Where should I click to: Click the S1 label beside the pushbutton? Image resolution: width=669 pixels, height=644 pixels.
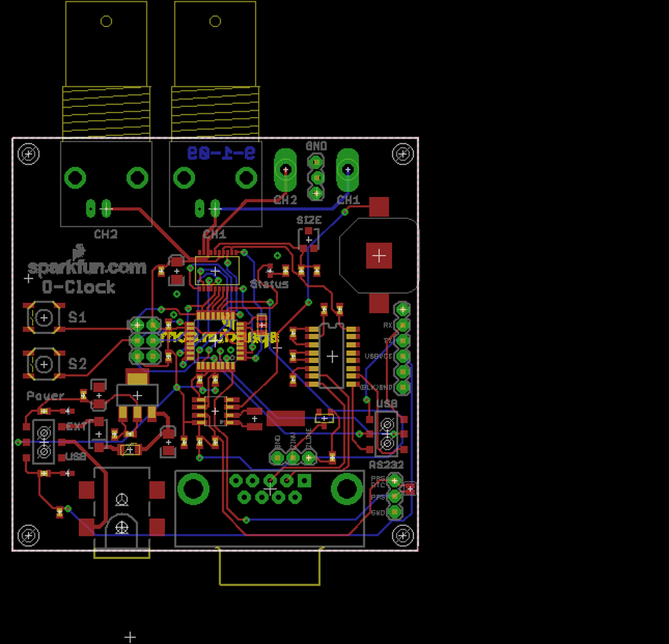tap(77, 317)
